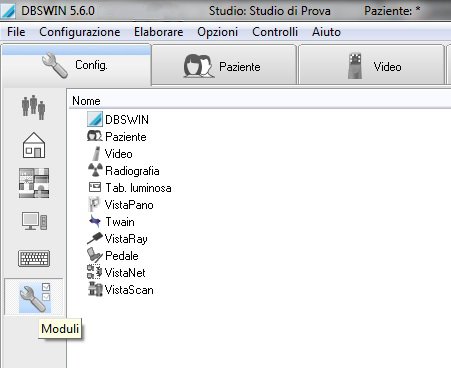Select the VistaPano list entry
Viewport: 451px width, 368px height.
[x=121, y=204]
